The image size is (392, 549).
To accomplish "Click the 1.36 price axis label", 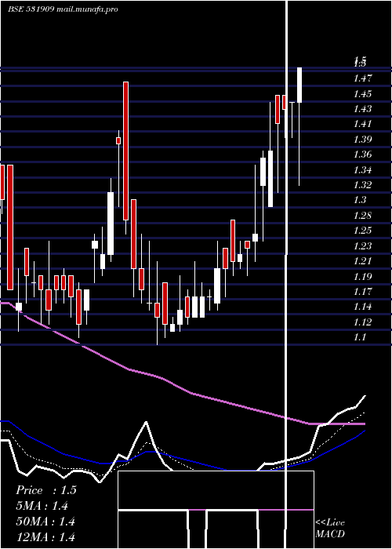I will pyautogui.click(x=362, y=155).
